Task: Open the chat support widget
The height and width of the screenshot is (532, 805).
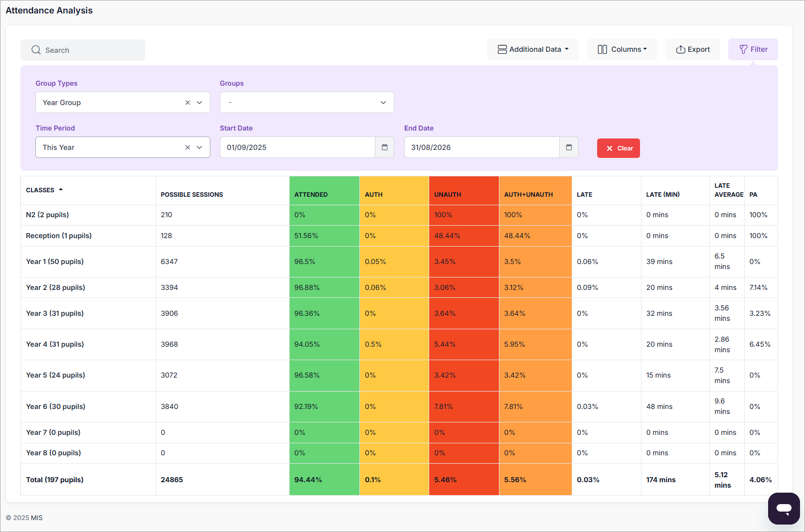Action: [784, 508]
